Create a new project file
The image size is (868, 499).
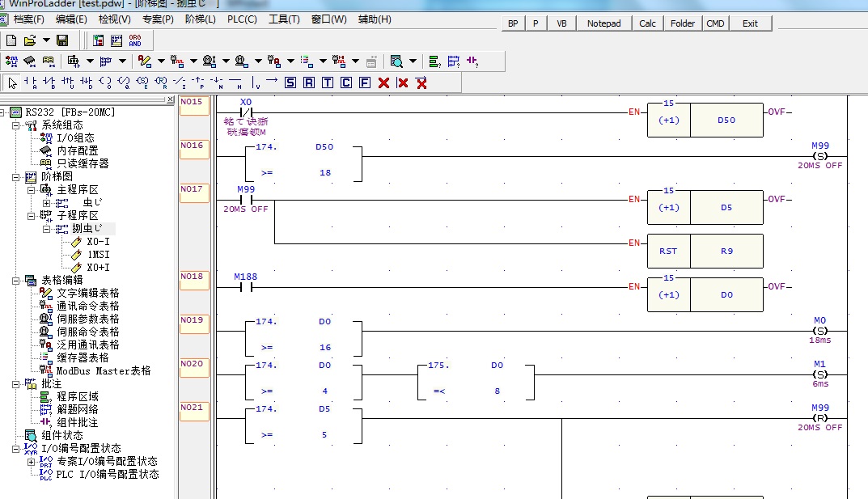click(x=11, y=40)
